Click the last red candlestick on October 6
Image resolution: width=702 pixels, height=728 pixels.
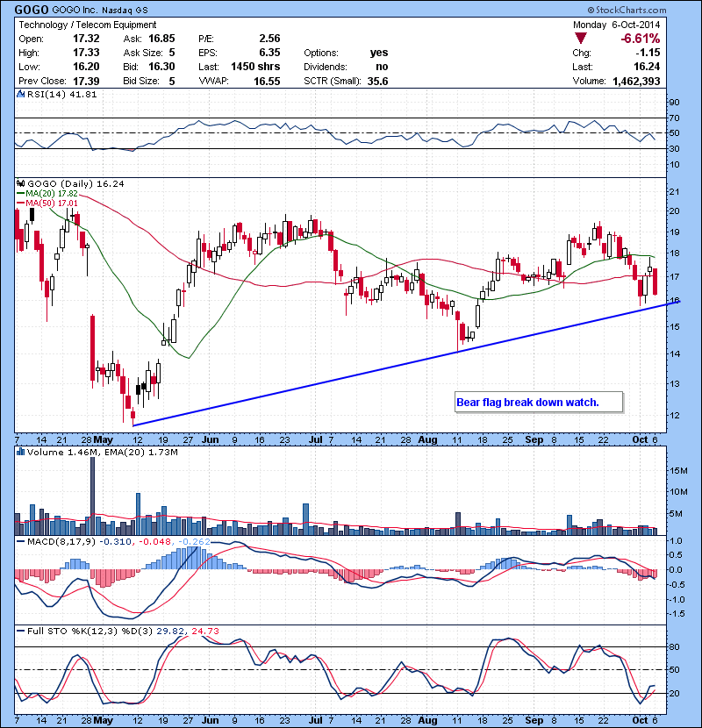coord(655,282)
